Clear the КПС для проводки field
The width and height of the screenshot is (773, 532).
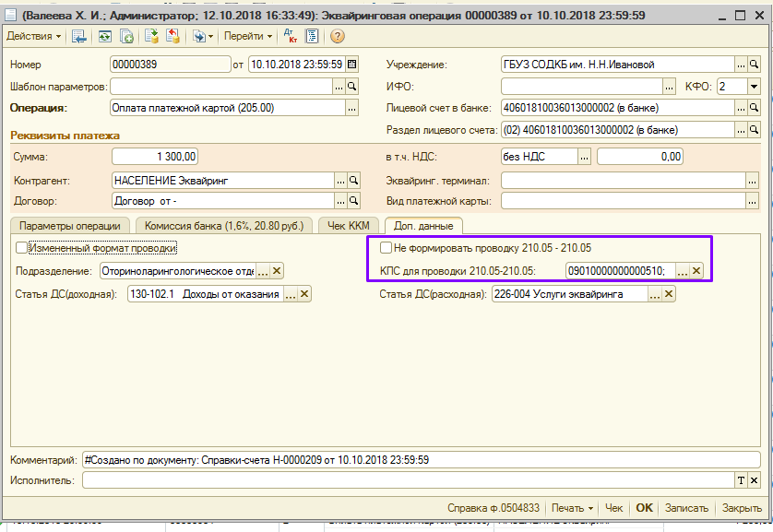696,271
